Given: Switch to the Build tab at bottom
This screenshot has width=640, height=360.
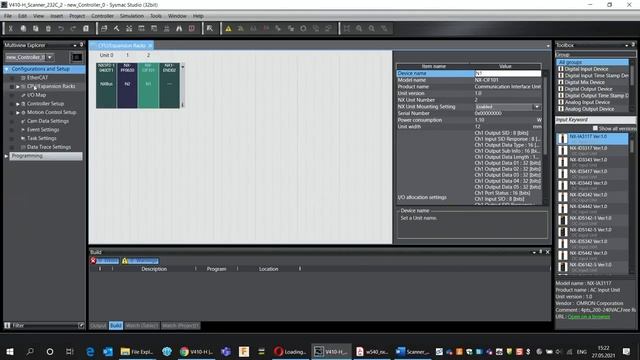Looking at the screenshot, I should [116, 325].
